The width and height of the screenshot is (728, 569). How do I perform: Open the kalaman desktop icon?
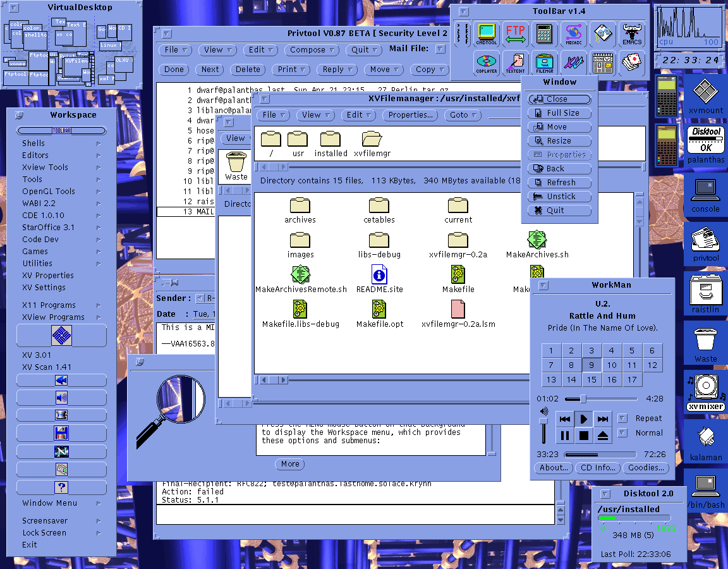point(705,443)
